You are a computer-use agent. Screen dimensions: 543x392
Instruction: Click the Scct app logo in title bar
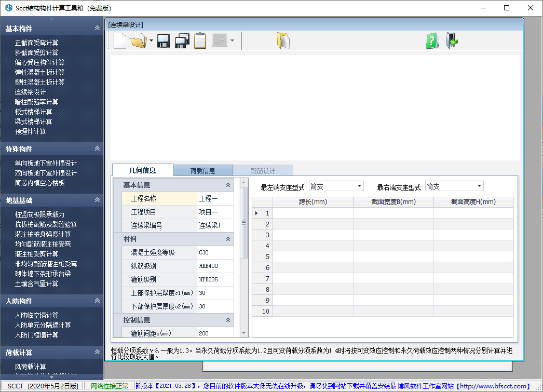[9, 8]
